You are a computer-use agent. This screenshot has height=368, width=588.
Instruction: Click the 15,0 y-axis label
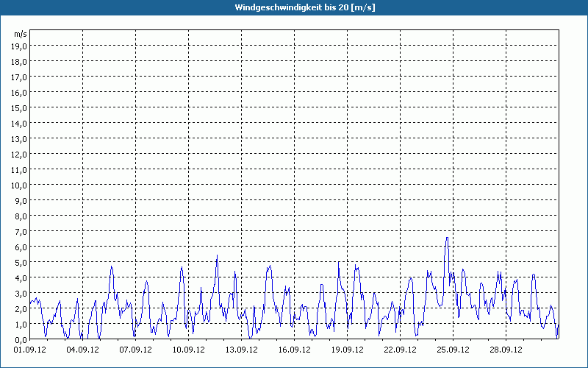tap(19, 108)
